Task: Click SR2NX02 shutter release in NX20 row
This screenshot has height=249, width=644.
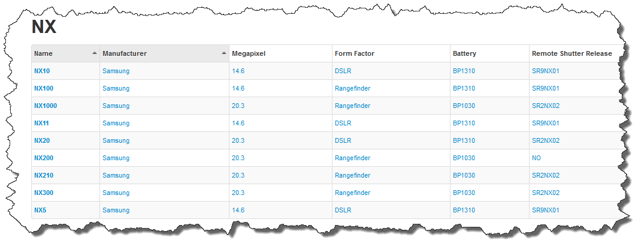Action: [545, 140]
